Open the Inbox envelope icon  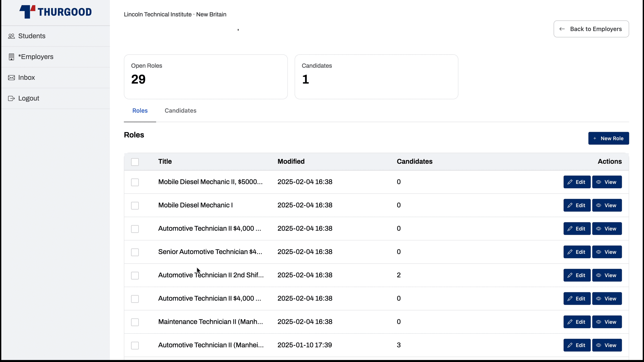click(x=12, y=77)
